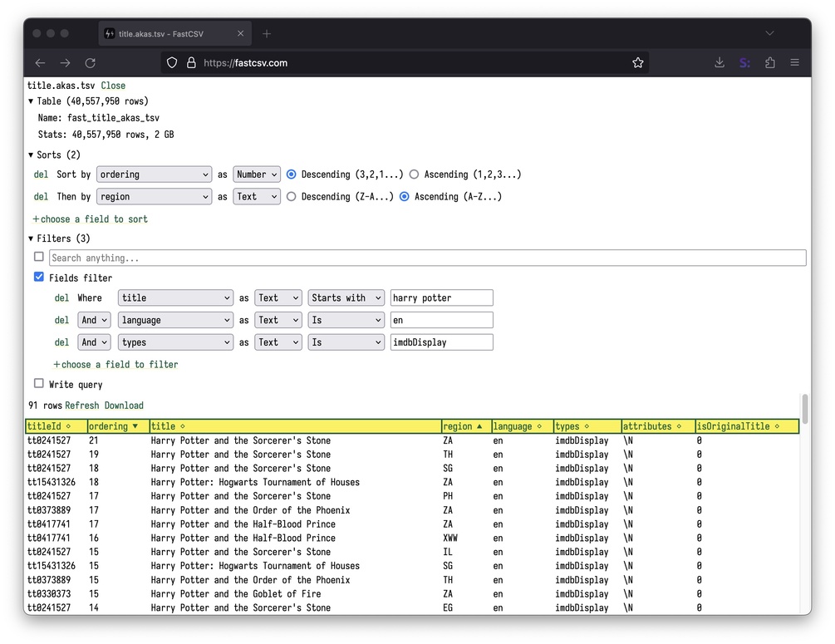Click the Refresh link above results
The height and width of the screenshot is (644, 835).
pyautogui.click(x=82, y=406)
